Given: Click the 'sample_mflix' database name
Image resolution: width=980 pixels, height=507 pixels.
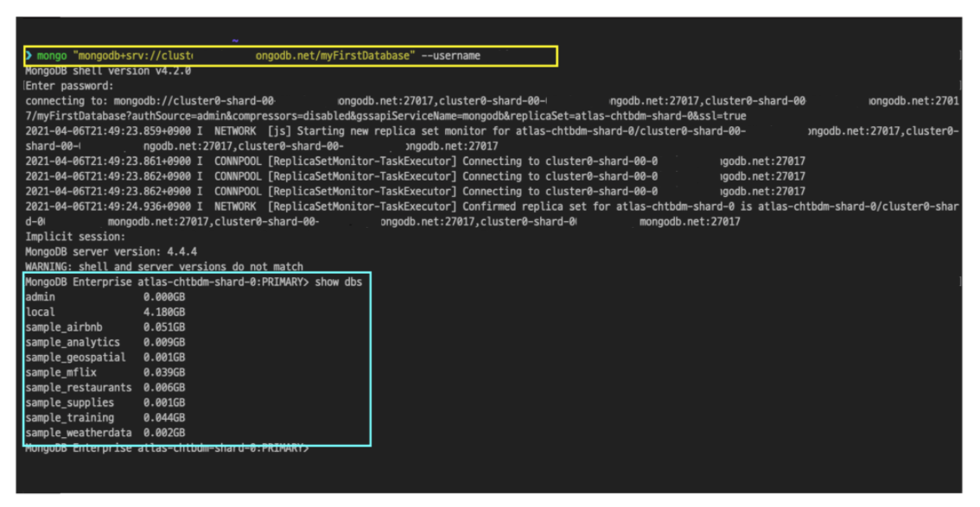Looking at the screenshot, I should click(60, 372).
